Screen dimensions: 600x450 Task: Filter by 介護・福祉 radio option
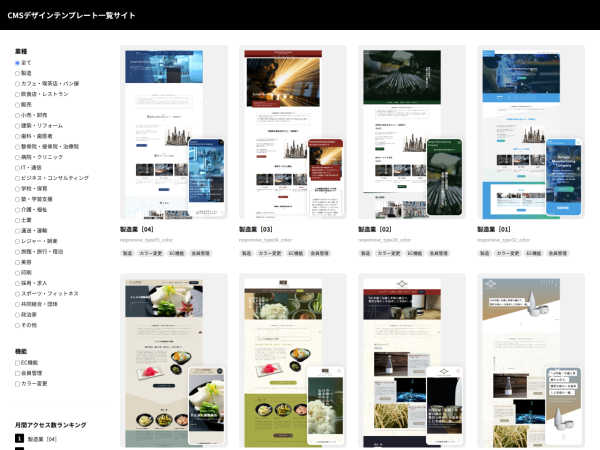(17, 210)
